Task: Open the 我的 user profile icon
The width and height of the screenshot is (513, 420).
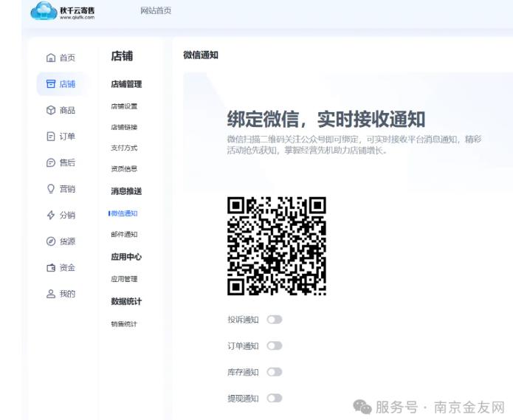Action: [x=51, y=294]
